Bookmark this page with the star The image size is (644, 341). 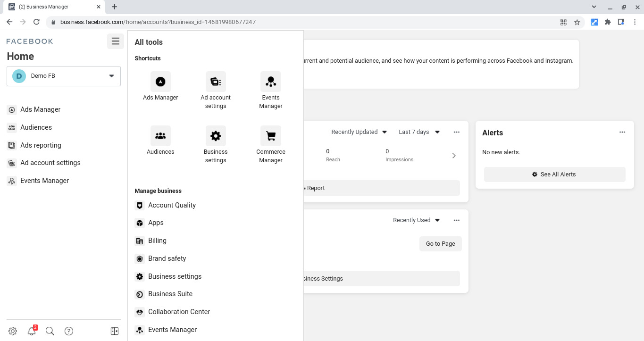(x=577, y=22)
